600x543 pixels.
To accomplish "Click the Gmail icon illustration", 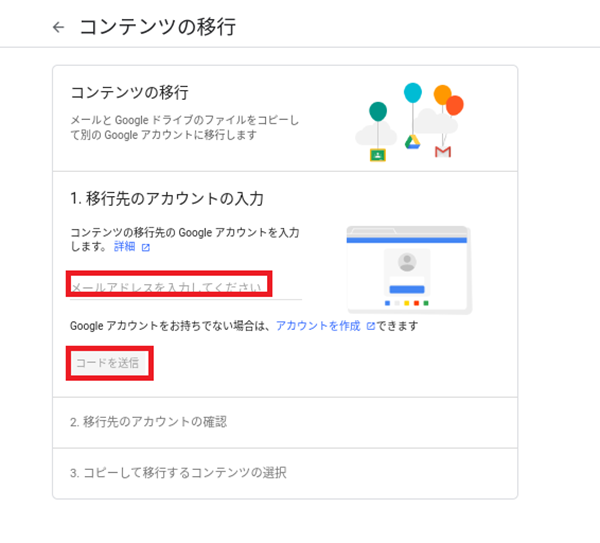I will (x=443, y=152).
